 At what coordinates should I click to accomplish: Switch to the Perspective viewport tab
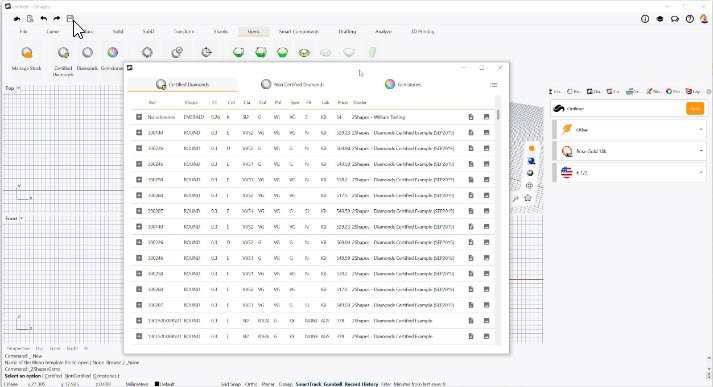pyautogui.click(x=18, y=348)
